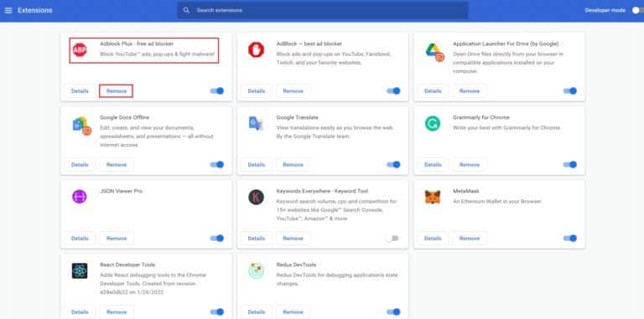Viewport: 644px width, 319px height.
Task: Click the Application Launcher For Drive icon
Action: pos(434,52)
